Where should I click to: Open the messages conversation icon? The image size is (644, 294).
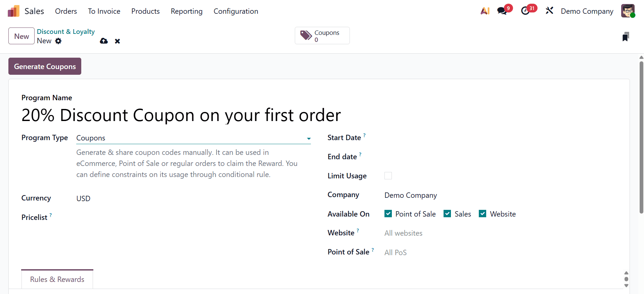[x=502, y=11]
